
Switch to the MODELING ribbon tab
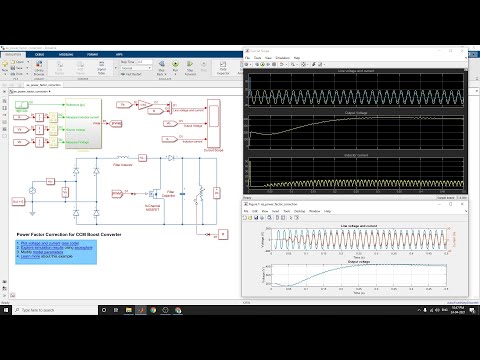pyautogui.click(x=66, y=54)
